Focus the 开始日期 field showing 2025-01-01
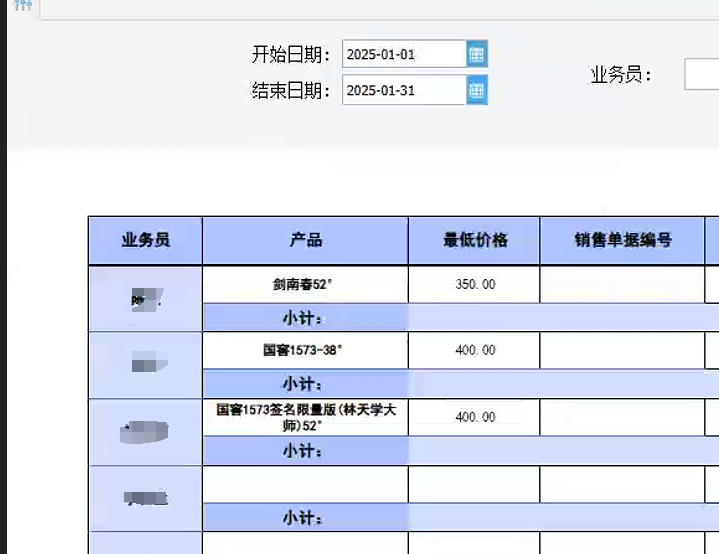The image size is (719, 554). [404, 54]
